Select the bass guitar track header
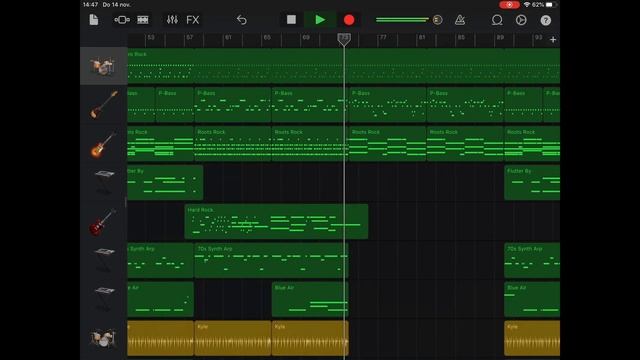The width and height of the screenshot is (640, 360). 104,105
